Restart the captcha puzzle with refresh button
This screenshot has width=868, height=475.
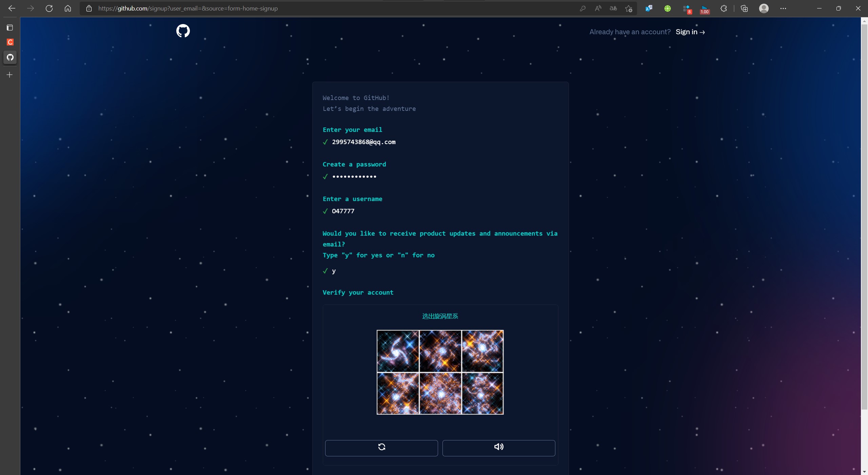click(381, 448)
